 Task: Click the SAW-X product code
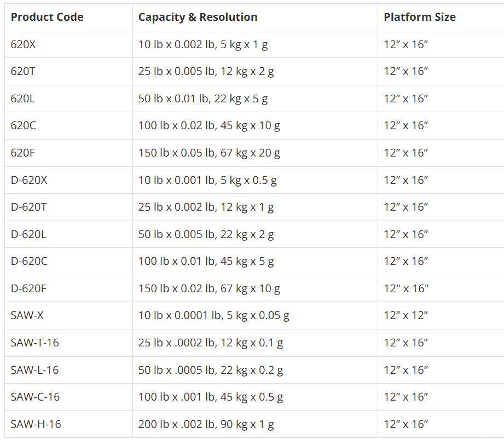pyautogui.click(x=27, y=315)
